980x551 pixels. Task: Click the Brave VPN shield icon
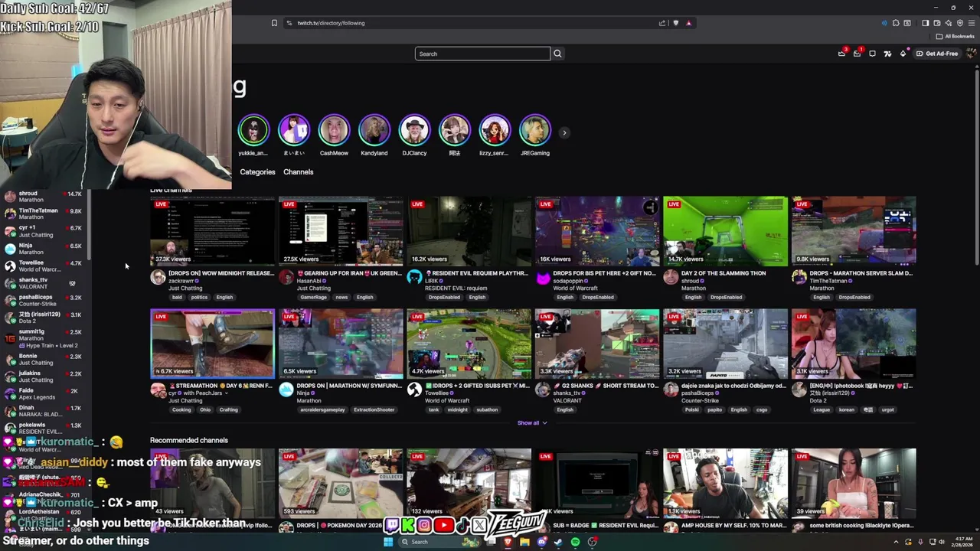pyautogui.click(x=959, y=23)
